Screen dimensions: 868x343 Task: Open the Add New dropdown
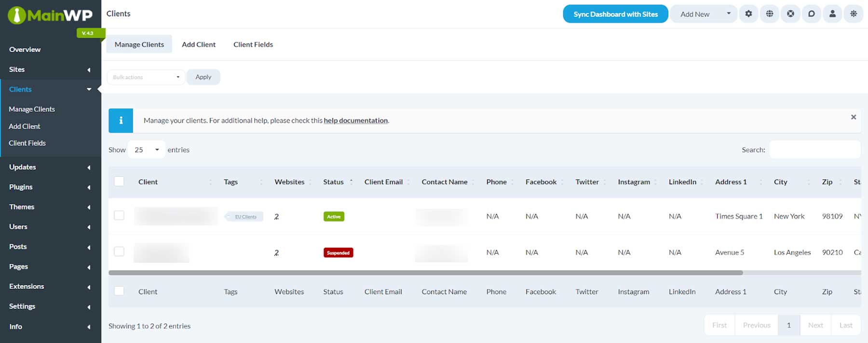point(704,14)
